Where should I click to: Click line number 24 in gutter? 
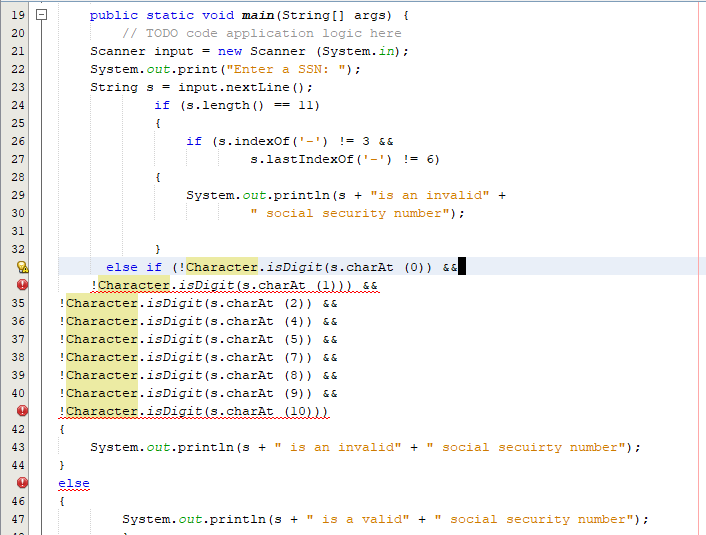tap(18, 105)
